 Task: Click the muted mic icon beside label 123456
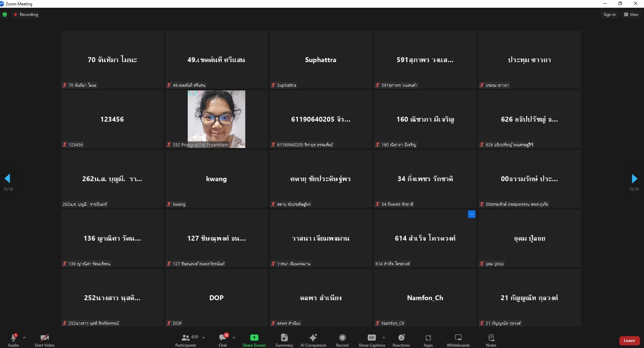click(x=65, y=145)
